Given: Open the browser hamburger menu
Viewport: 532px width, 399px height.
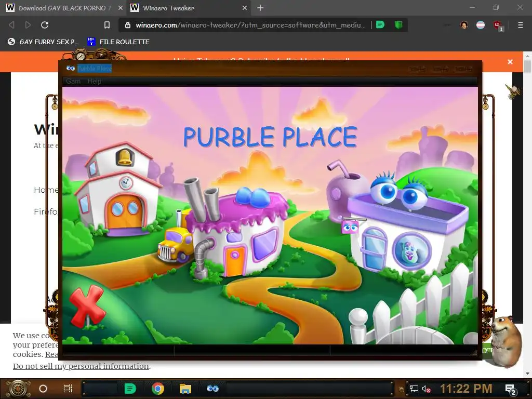Looking at the screenshot, I should click(521, 25).
